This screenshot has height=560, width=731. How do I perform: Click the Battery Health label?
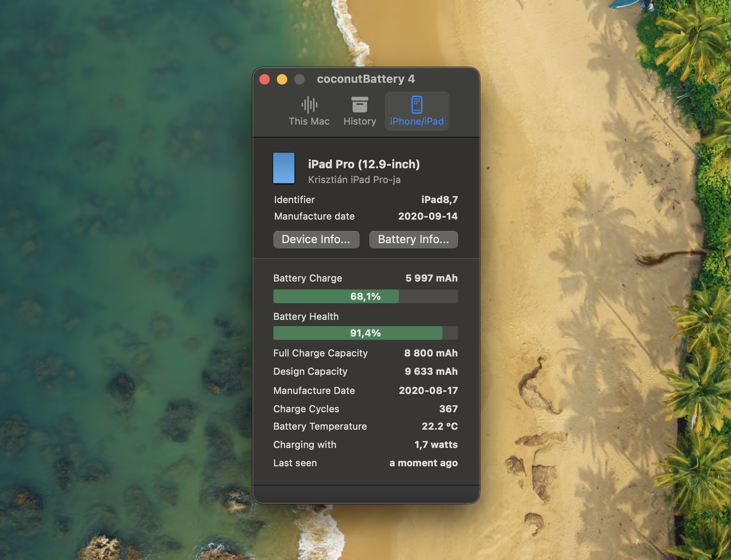pyautogui.click(x=306, y=316)
